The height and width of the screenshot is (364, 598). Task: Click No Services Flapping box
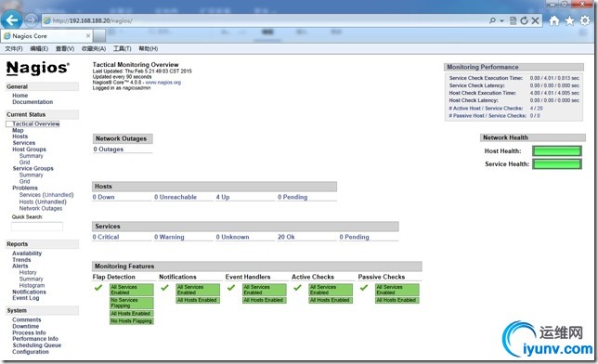(132, 303)
